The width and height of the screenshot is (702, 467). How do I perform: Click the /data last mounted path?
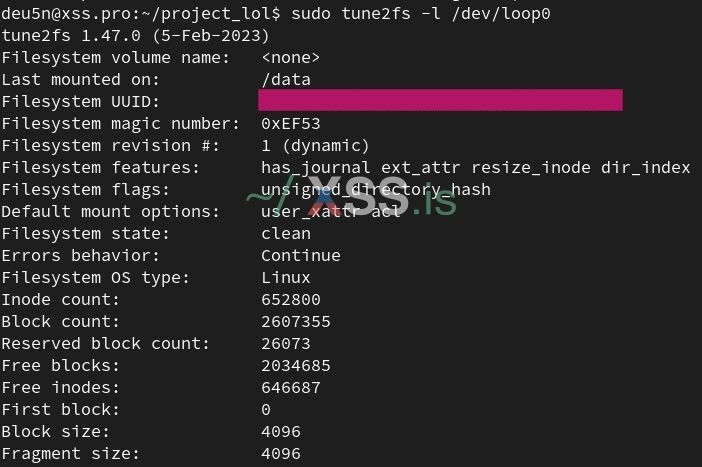(x=285, y=79)
